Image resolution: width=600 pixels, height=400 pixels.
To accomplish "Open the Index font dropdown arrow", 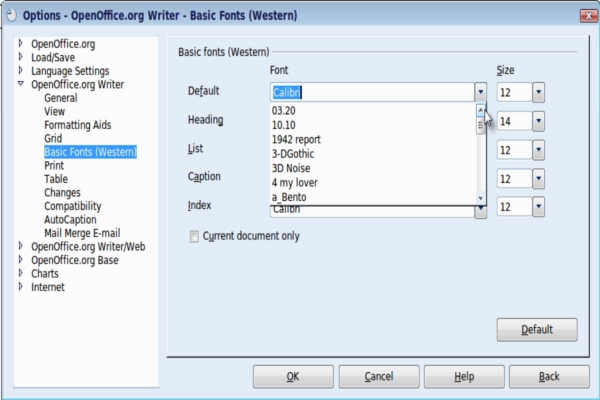I will 481,212.
